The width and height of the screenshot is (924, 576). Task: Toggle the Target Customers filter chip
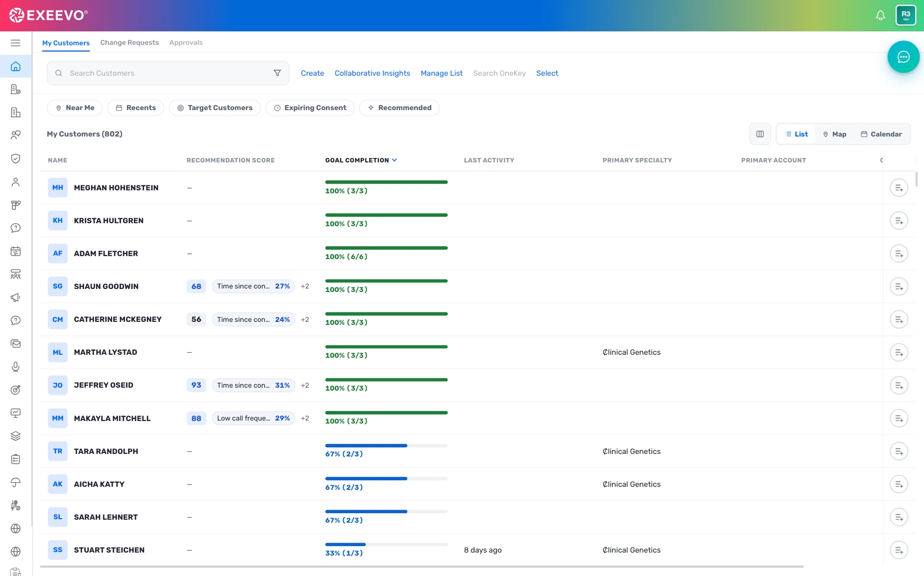pyautogui.click(x=215, y=108)
